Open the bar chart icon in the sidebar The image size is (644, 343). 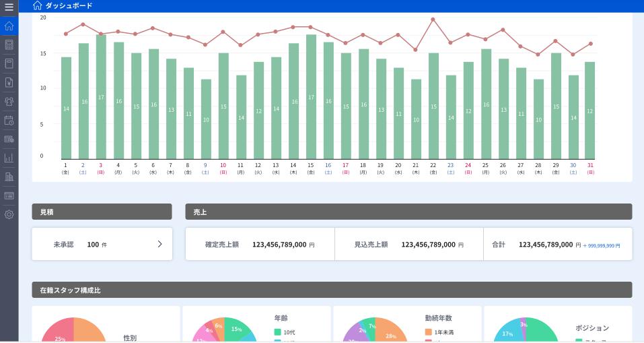pyautogui.click(x=9, y=158)
